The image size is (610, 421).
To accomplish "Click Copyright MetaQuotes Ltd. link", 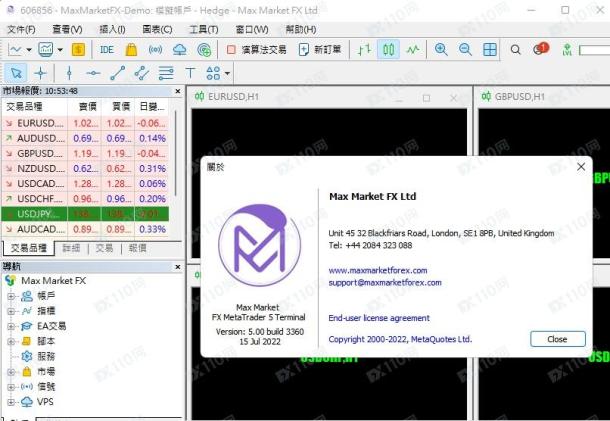I will (400, 339).
